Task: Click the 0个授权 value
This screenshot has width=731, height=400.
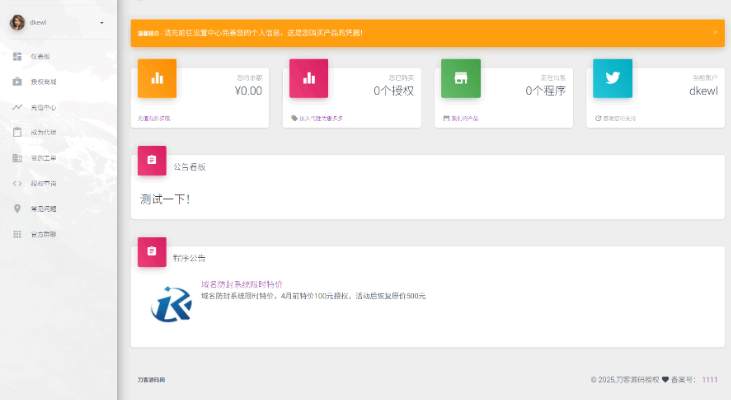Action: click(393, 91)
